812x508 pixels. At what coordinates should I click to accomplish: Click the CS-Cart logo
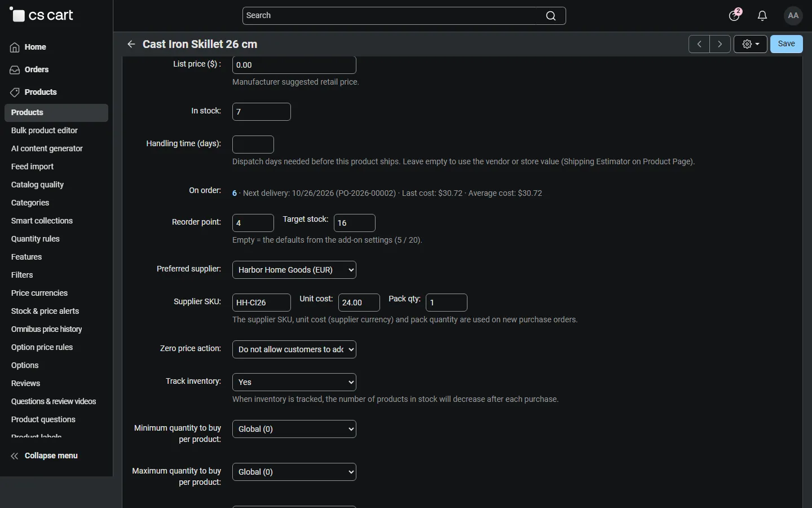pyautogui.click(x=42, y=15)
